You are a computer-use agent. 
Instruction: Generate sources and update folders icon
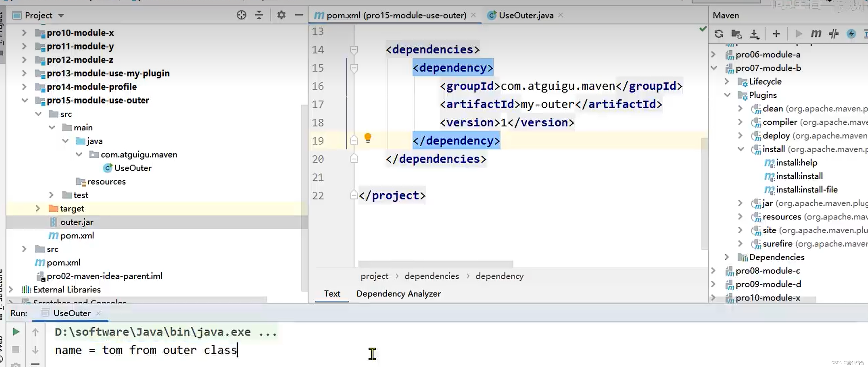tap(737, 34)
